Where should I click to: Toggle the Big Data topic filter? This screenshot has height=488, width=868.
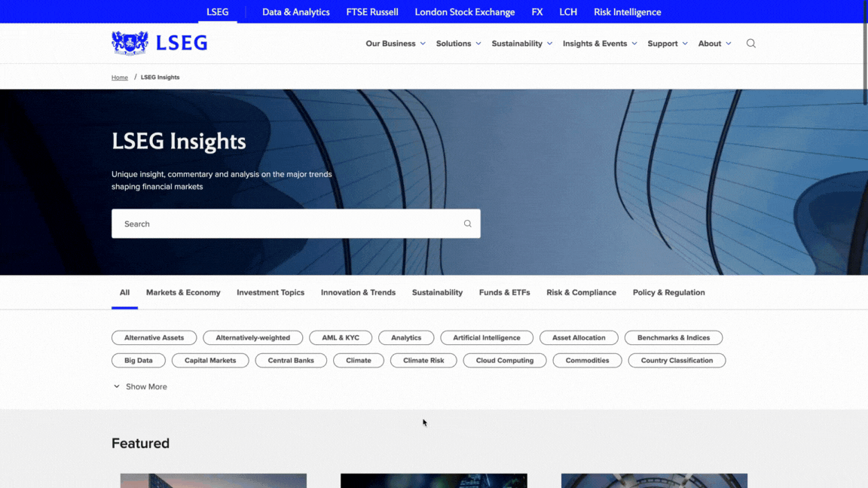point(139,360)
